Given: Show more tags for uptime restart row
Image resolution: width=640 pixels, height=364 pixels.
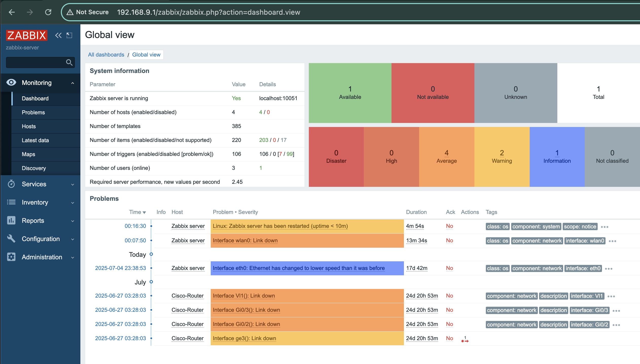Looking at the screenshot, I should [x=605, y=227].
